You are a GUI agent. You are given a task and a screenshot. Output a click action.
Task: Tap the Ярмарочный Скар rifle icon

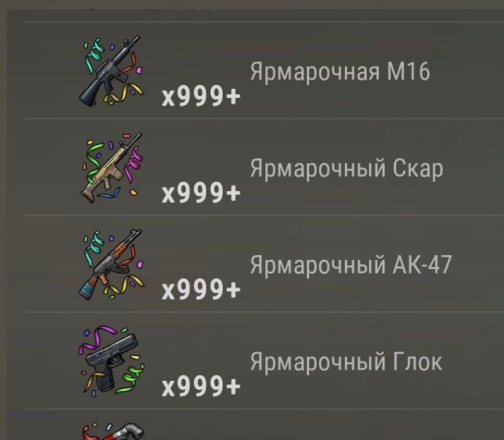pyautogui.click(x=112, y=167)
